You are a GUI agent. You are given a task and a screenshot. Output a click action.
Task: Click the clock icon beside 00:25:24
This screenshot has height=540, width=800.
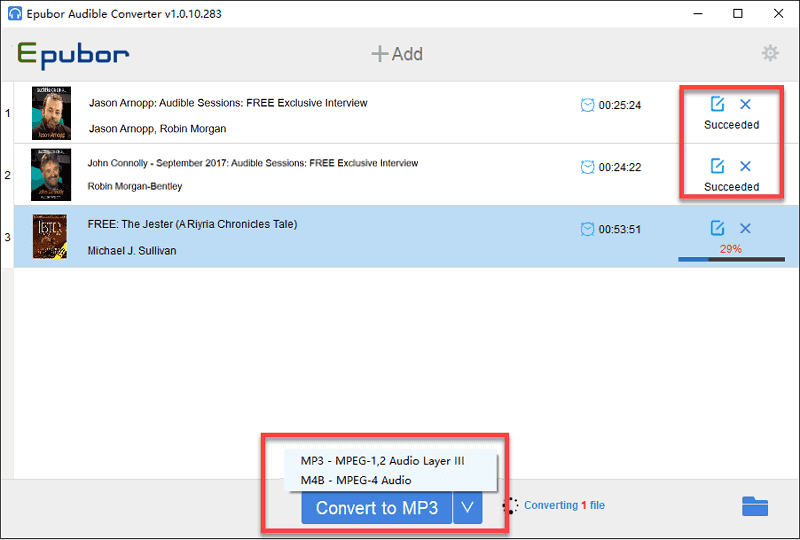click(587, 105)
